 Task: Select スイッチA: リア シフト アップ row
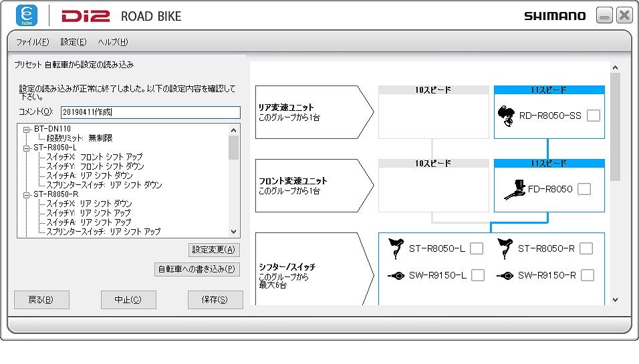pyautogui.click(x=88, y=222)
